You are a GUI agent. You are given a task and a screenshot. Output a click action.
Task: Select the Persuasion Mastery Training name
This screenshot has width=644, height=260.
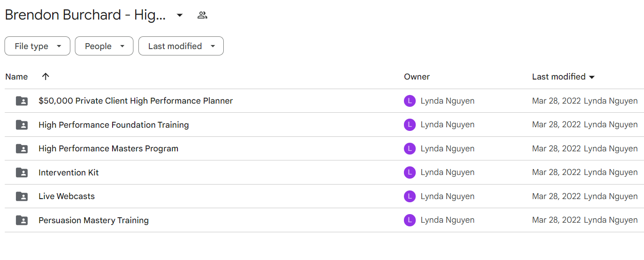(x=93, y=220)
